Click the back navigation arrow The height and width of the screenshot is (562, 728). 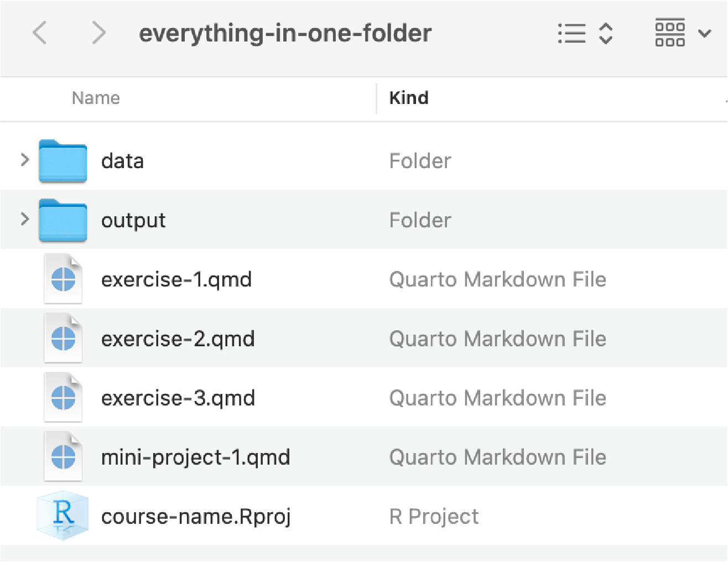tap(40, 33)
